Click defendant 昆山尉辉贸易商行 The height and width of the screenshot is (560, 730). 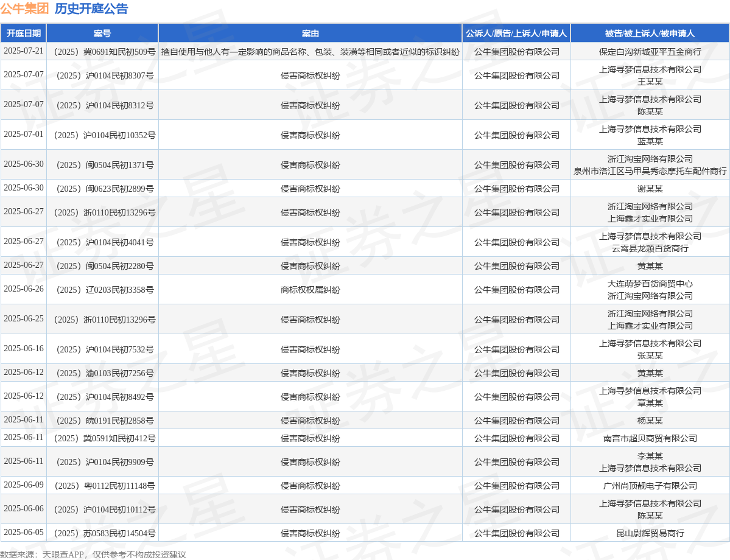[650, 533]
